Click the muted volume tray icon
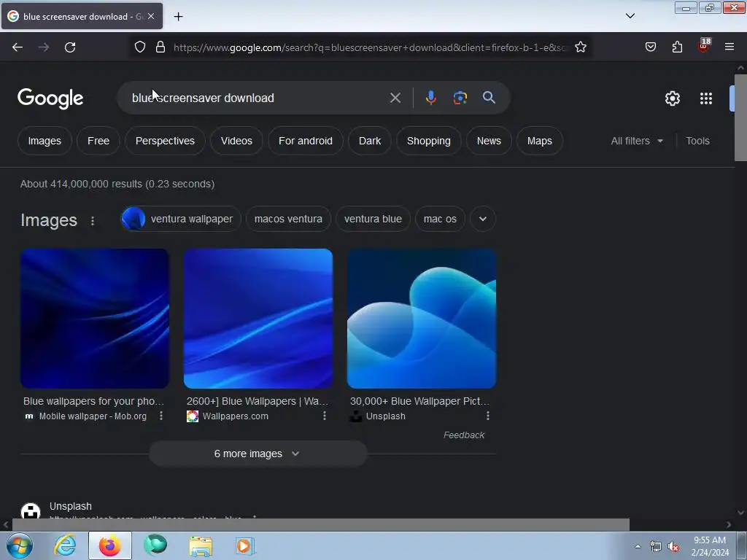The height and width of the screenshot is (560, 747). (673, 547)
